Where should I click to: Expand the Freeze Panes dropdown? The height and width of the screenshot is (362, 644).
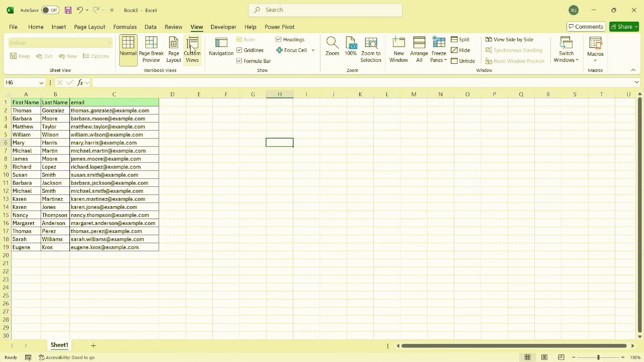click(439, 50)
